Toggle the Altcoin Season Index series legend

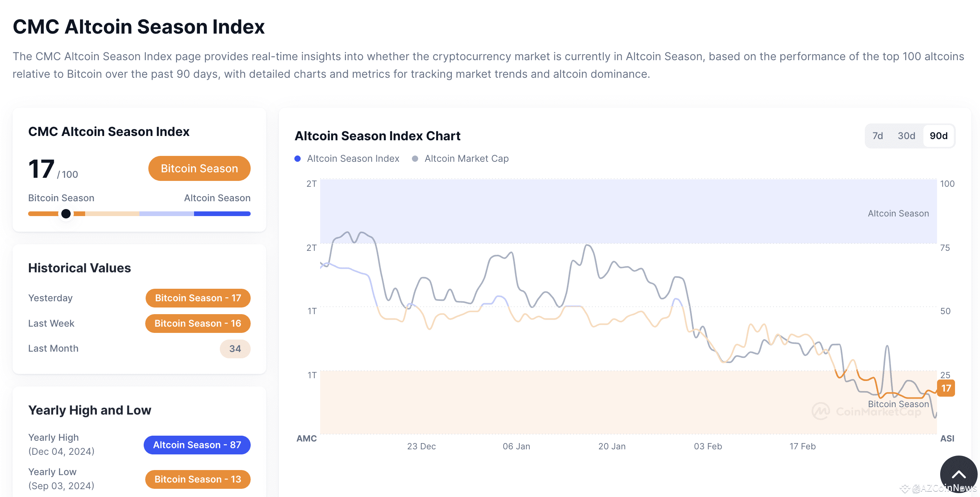tap(347, 159)
